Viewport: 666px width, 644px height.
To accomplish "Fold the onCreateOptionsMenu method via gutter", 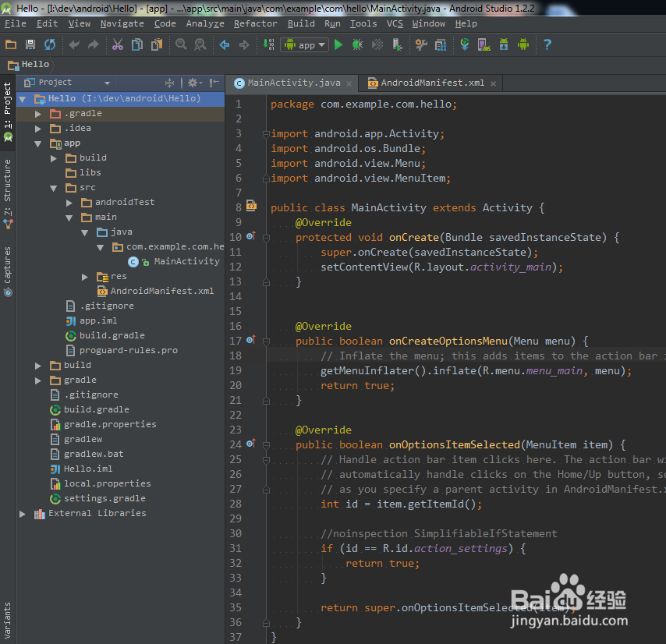I will point(266,341).
